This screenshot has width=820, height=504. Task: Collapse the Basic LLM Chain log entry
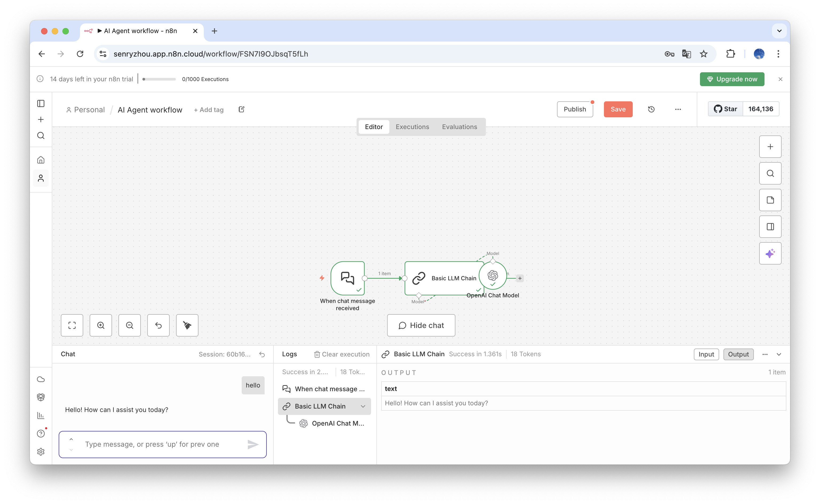coord(363,406)
